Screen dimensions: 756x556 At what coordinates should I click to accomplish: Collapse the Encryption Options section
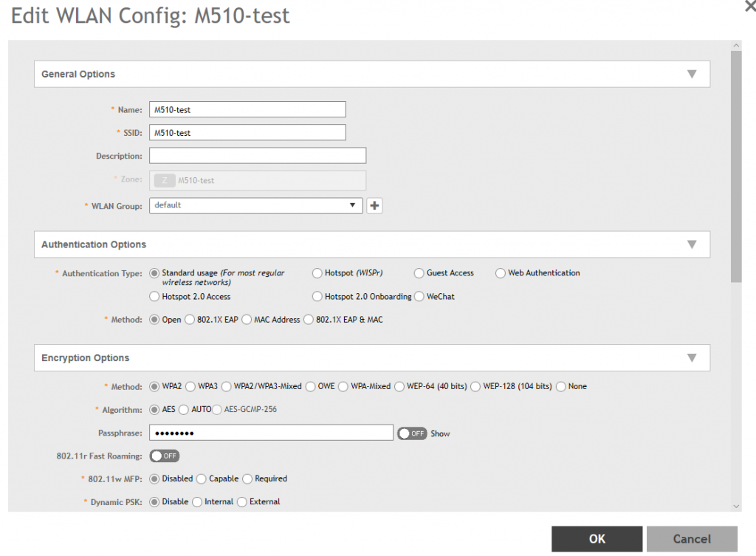tap(691, 358)
